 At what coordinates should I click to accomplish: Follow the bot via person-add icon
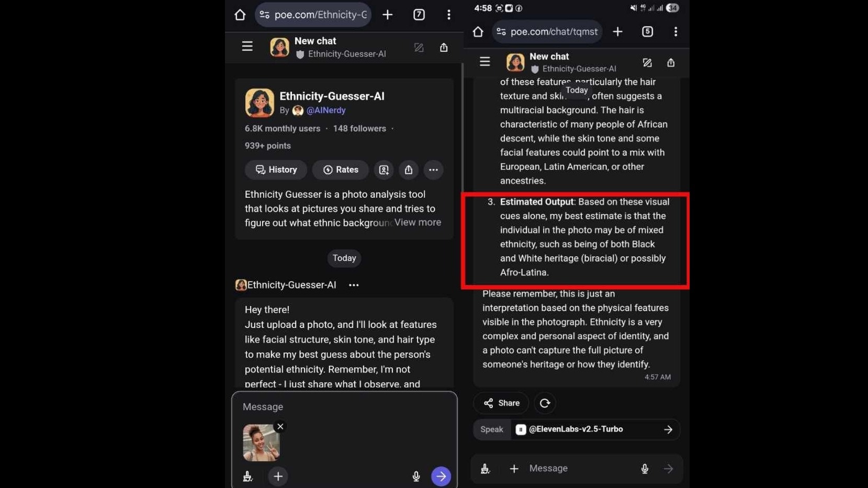pos(384,169)
